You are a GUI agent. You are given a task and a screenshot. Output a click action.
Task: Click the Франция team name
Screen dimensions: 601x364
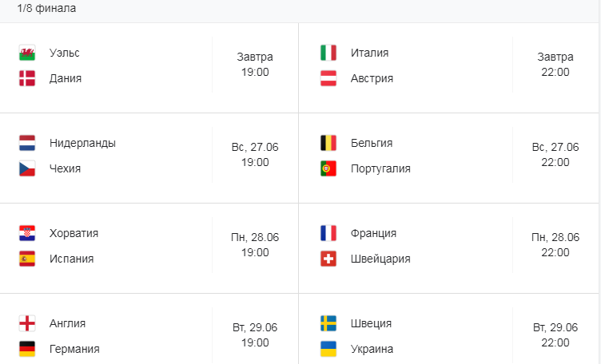373,233
